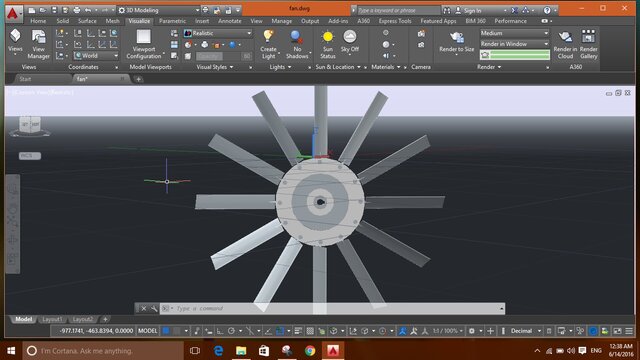This screenshot has height=360, width=640.
Task: Click the MODEL space button in status bar
Action: click(147, 331)
